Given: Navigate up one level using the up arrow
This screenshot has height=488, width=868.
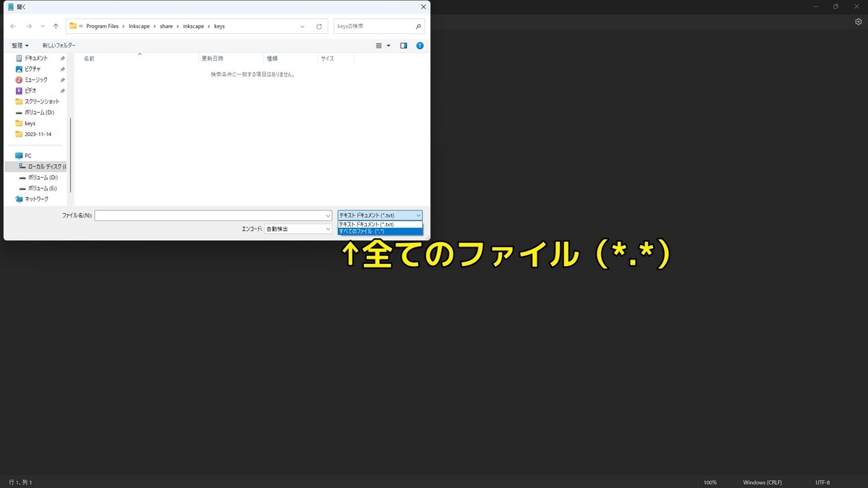Looking at the screenshot, I should point(56,26).
